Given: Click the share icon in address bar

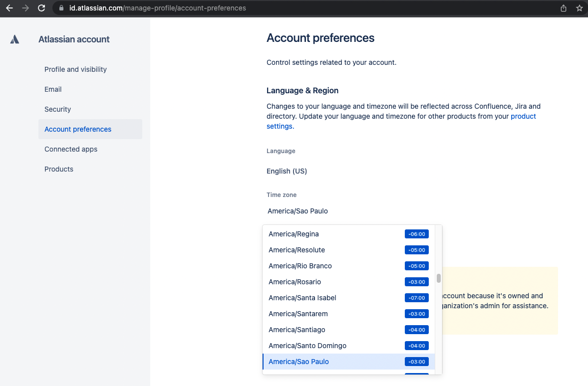Looking at the screenshot, I should (x=564, y=8).
